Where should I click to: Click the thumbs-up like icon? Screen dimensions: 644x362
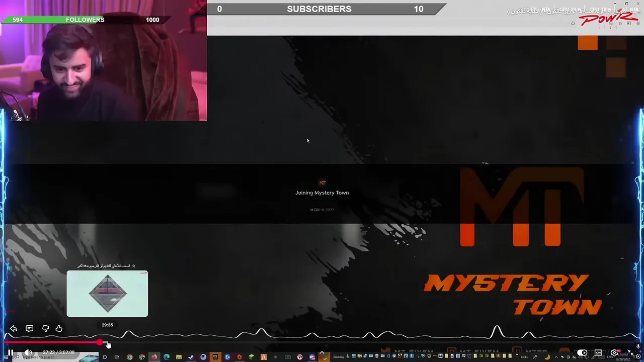tap(59, 328)
